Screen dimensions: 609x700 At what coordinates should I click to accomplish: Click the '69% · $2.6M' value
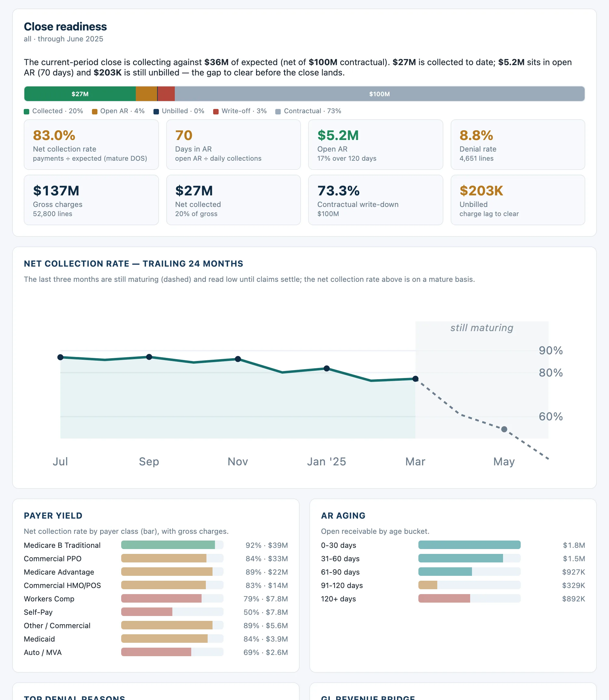click(x=266, y=653)
